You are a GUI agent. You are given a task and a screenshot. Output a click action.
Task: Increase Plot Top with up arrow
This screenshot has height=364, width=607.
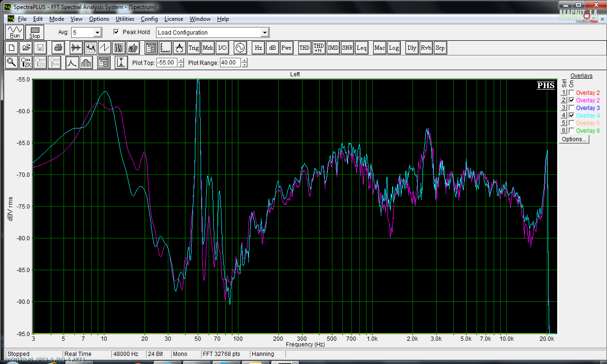(181, 61)
